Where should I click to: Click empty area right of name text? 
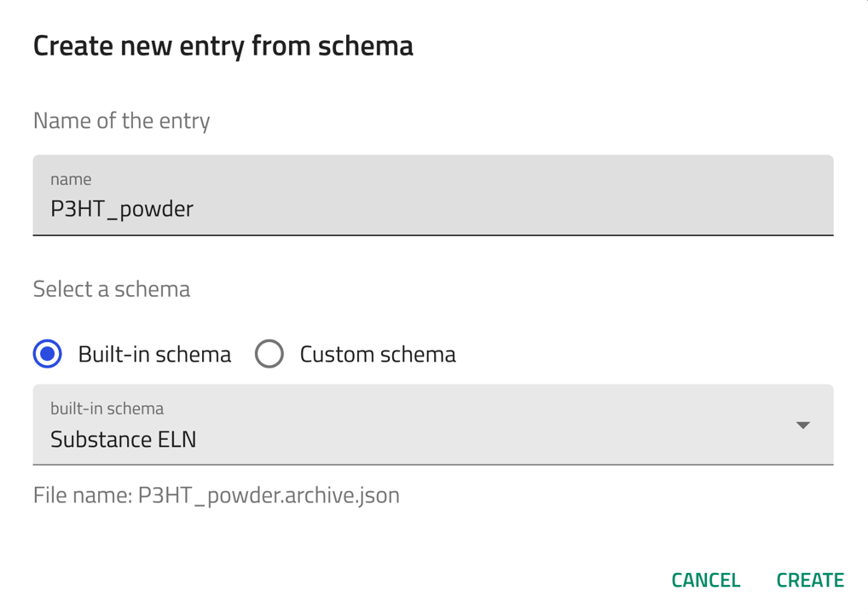512,209
